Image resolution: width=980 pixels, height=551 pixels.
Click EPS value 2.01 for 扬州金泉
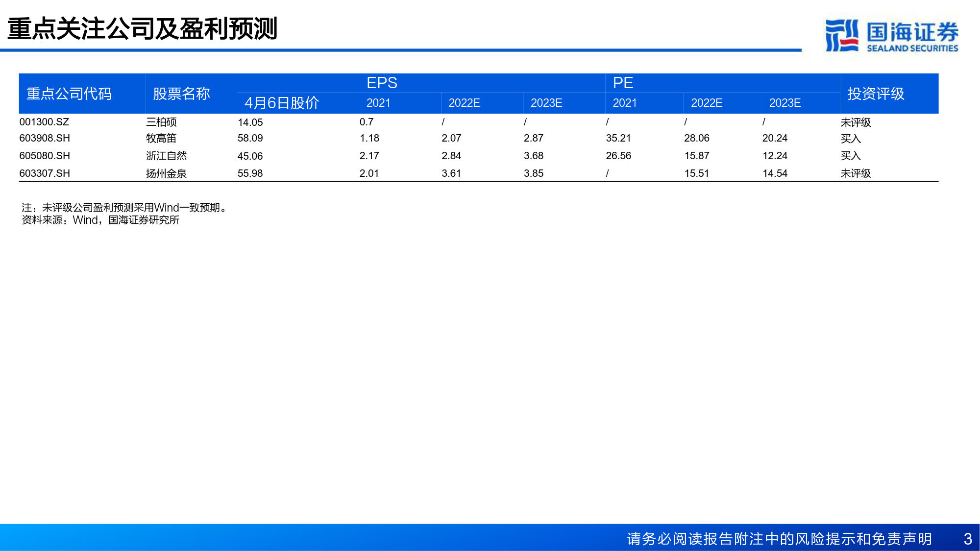coord(369,173)
